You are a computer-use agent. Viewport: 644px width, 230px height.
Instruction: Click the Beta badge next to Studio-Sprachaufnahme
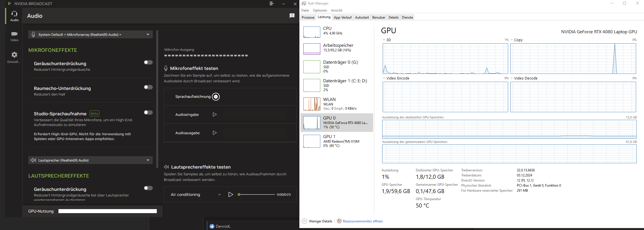click(x=94, y=114)
